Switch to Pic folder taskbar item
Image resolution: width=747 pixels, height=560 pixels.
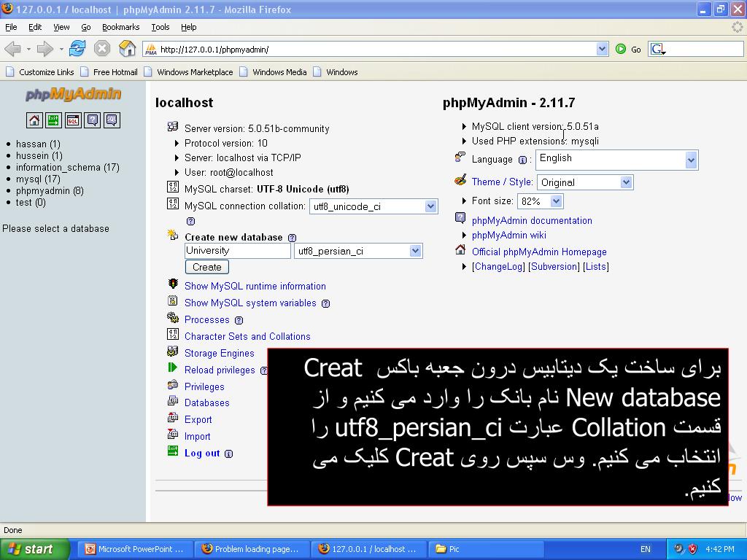click(x=486, y=549)
